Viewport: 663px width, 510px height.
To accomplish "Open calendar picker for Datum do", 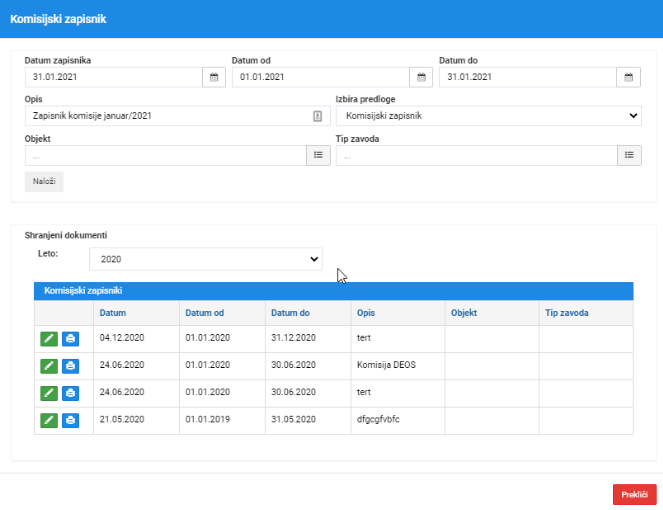I will [x=628, y=77].
